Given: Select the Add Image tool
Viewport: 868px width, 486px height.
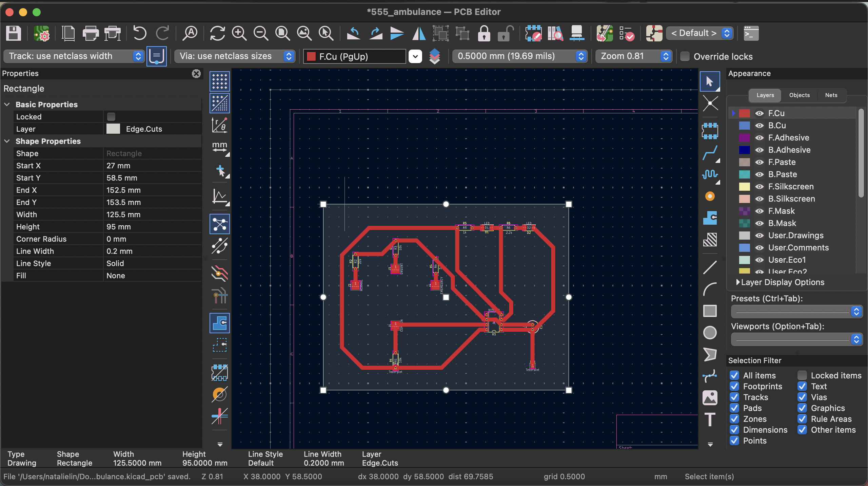Looking at the screenshot, I should tap(710, 398).
